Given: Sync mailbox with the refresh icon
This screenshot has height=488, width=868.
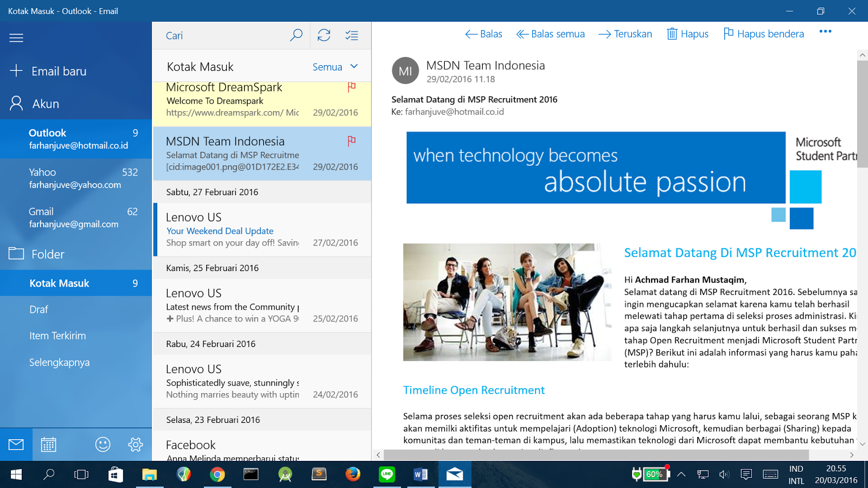Looking at the screenshot, I should coord(324,35).
